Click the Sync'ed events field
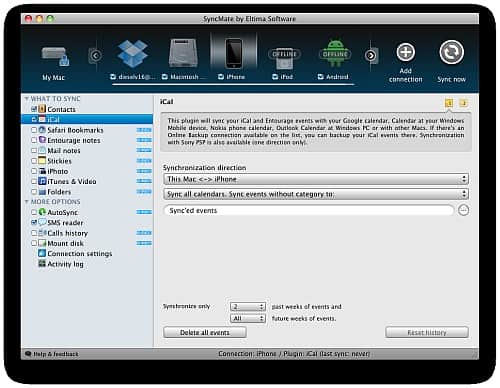The width and height of the screenshot is (500, 388). (309, 211)
